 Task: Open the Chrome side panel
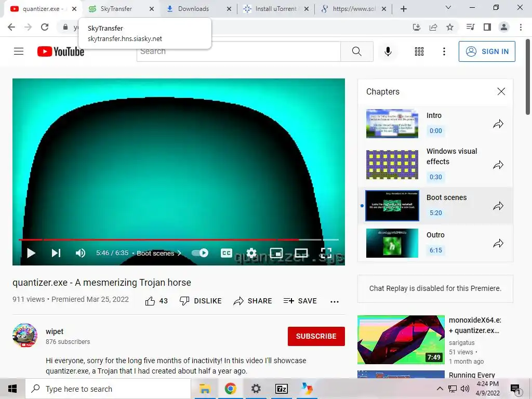pyautogui.click(x=487, y=27)
